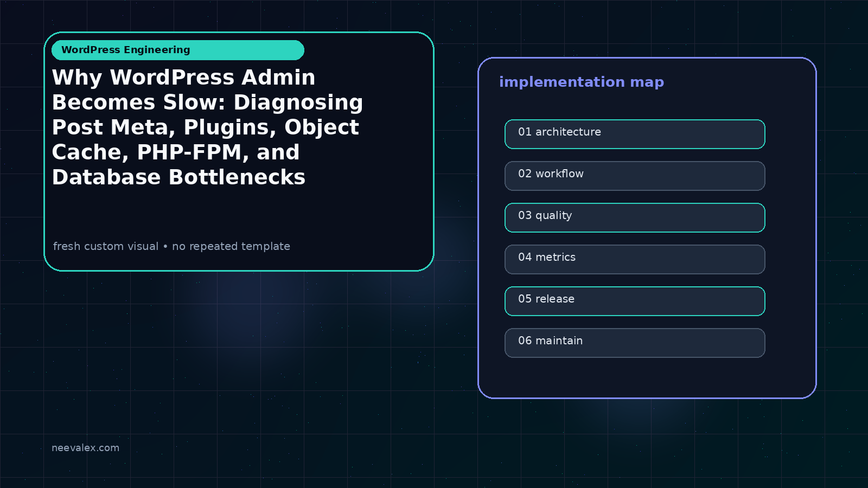868x488 pixels.
Task: Open the 06 maintain step
Action: click(635, 343)
